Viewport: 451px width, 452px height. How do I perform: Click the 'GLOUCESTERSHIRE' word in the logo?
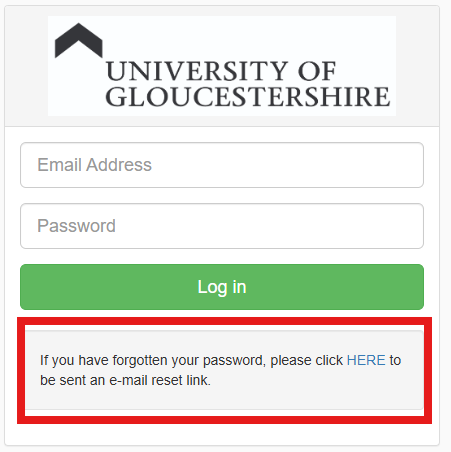[247, 97]
